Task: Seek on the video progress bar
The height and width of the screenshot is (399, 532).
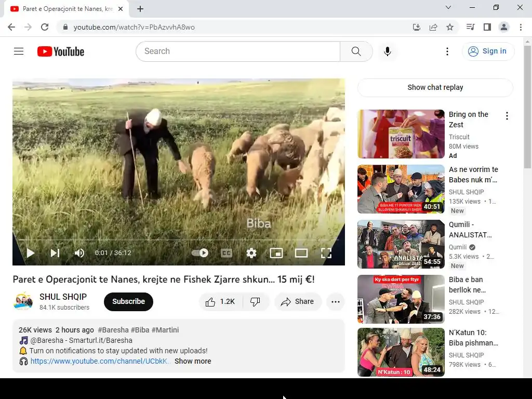Action: pos(179,240)
